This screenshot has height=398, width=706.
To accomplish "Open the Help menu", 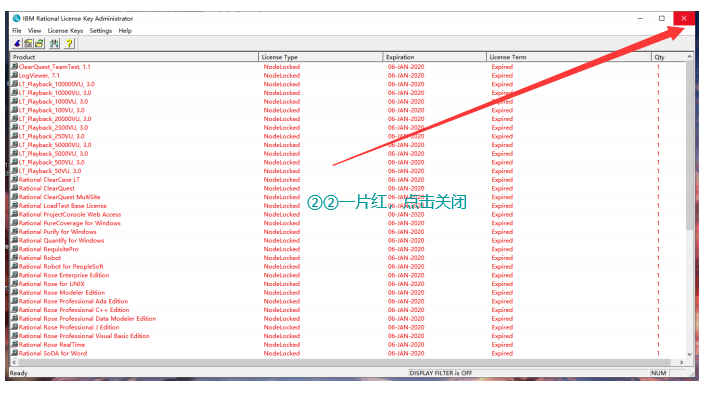I will point(125,31).
